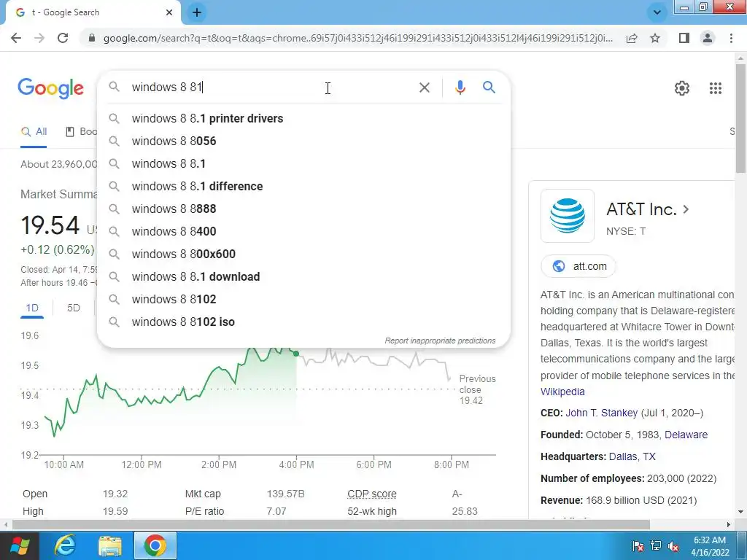Click the blue search magnifier button
Screen dimensions: 747x560
point(489,87)
